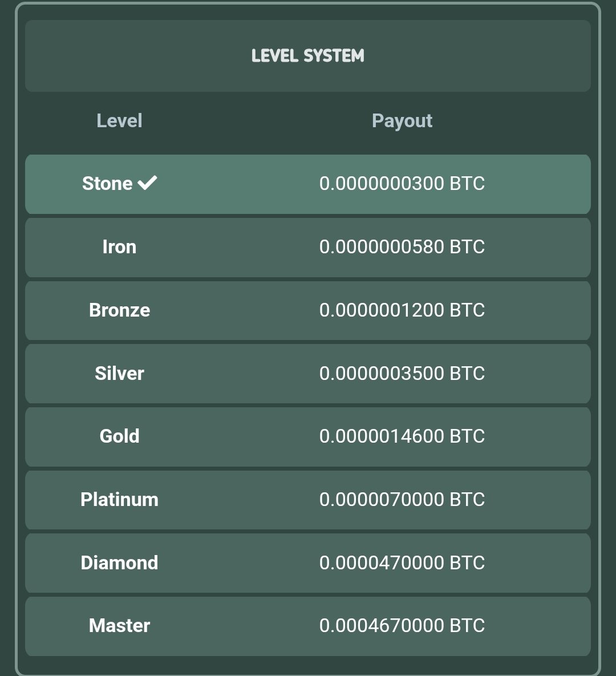Viewport: 616px width, 676px height.
Task: Click the Diamond payout 0.0000470000 BTC
Action: coord(402,562)
